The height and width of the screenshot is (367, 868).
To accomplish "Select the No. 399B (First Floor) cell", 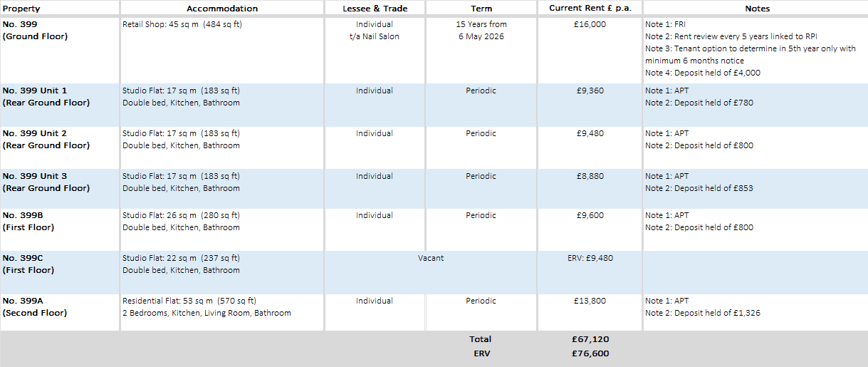I will click(x=60, y=229).
